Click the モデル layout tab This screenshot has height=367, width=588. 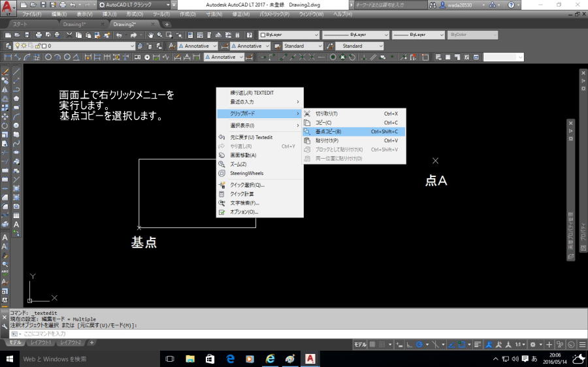click(x=15, y=342)
